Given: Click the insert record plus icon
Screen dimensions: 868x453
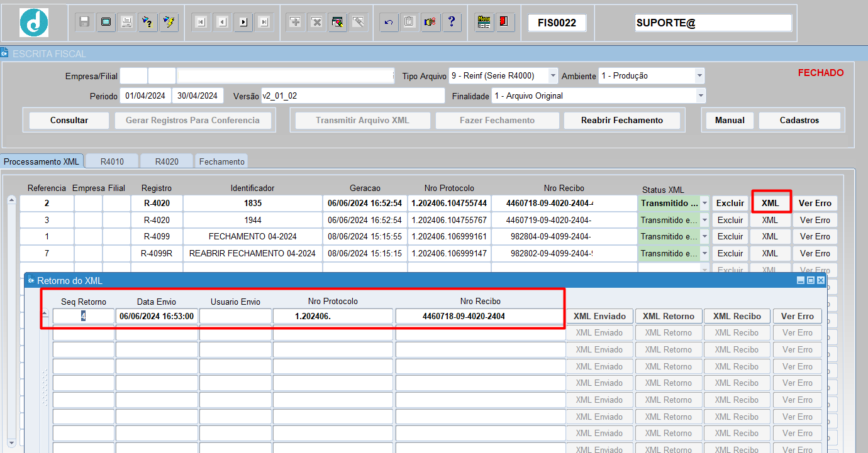Looking at the screenshot, I should (x=296, y=23).
